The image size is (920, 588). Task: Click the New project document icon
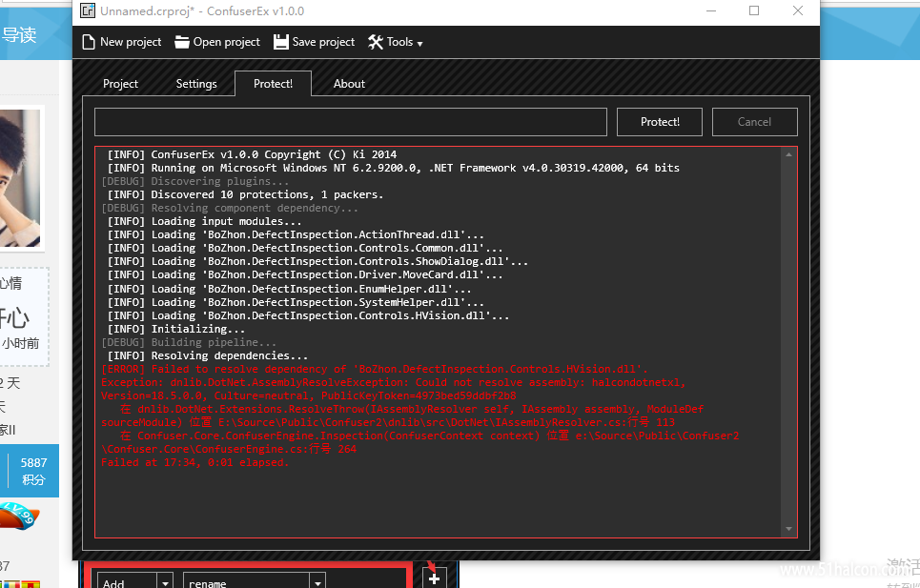click(89, 42)
